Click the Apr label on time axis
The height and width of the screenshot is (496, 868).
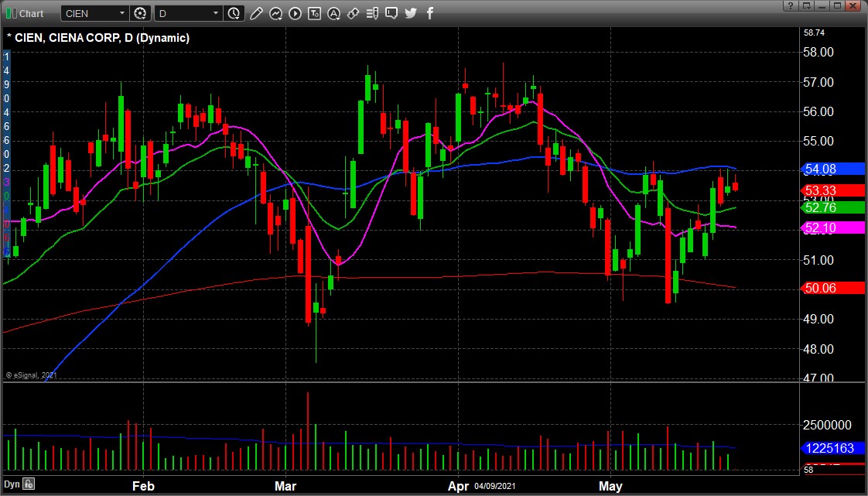point(458,486)
